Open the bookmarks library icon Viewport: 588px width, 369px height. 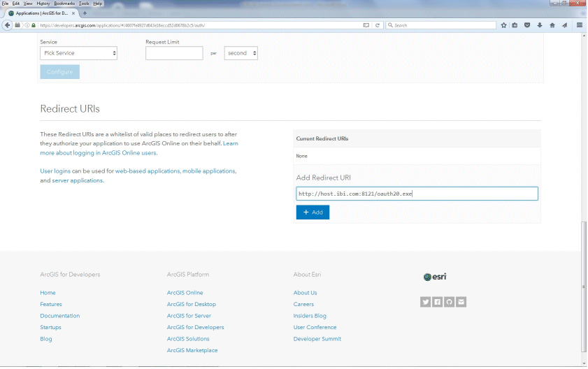point(515,25)
